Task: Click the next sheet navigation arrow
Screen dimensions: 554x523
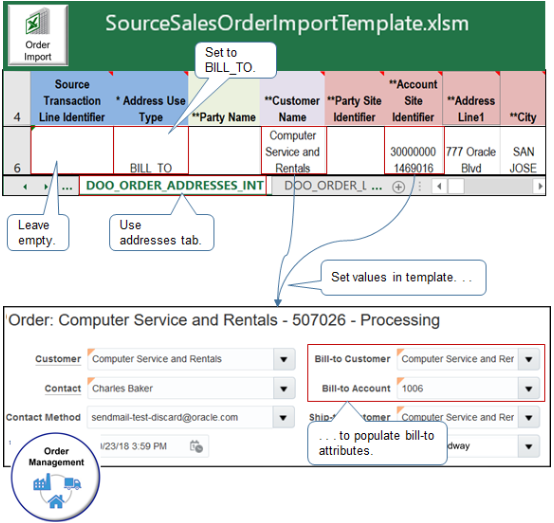Action: (46, 187)
